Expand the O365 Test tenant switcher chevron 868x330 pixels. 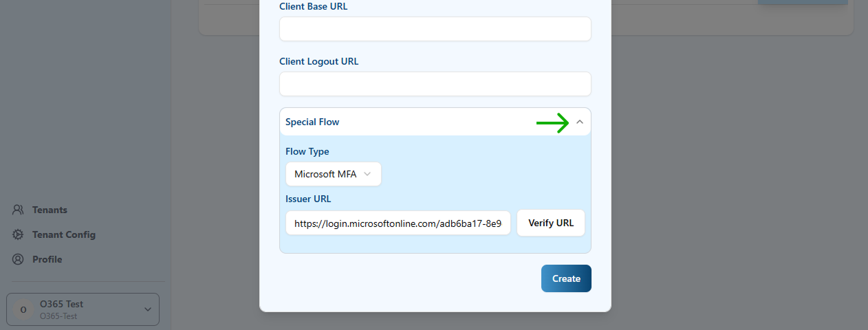pos(148,309)
